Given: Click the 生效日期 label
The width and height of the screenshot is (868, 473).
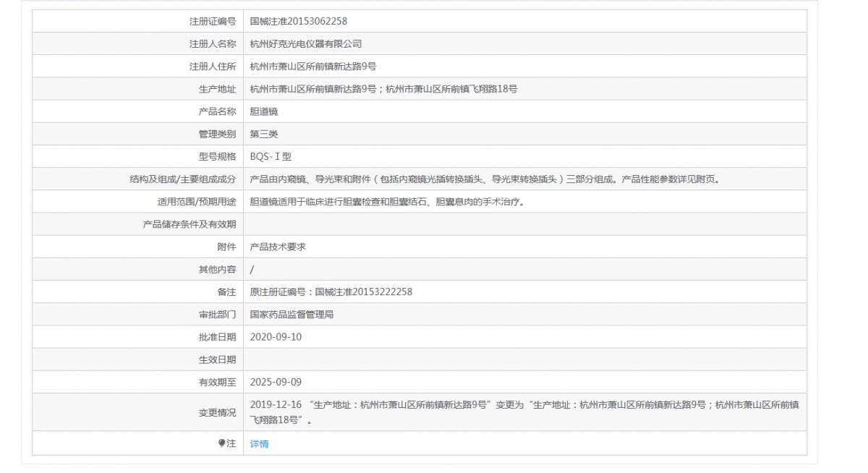Looking at the screenshot, I should [x=218, y=359].
